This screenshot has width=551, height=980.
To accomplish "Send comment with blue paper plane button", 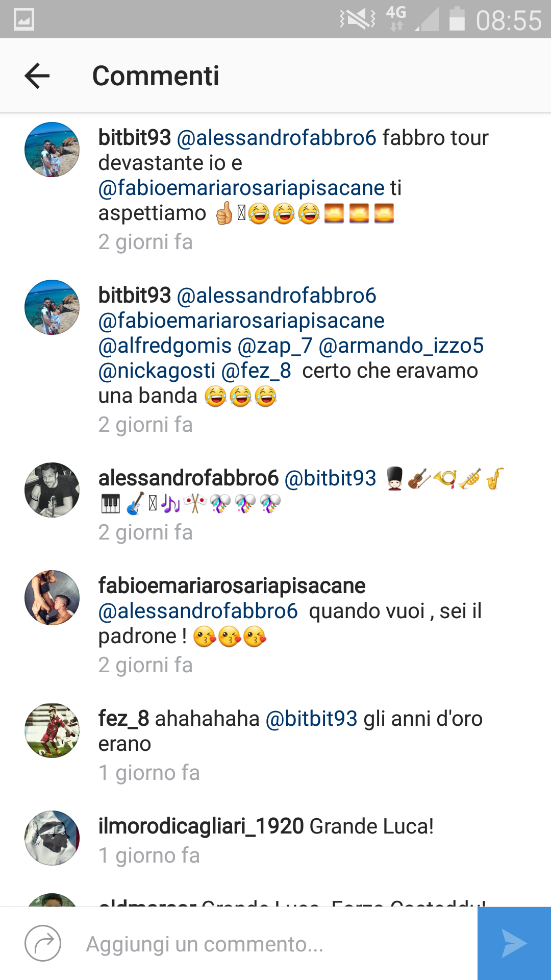I will [514, 943].
